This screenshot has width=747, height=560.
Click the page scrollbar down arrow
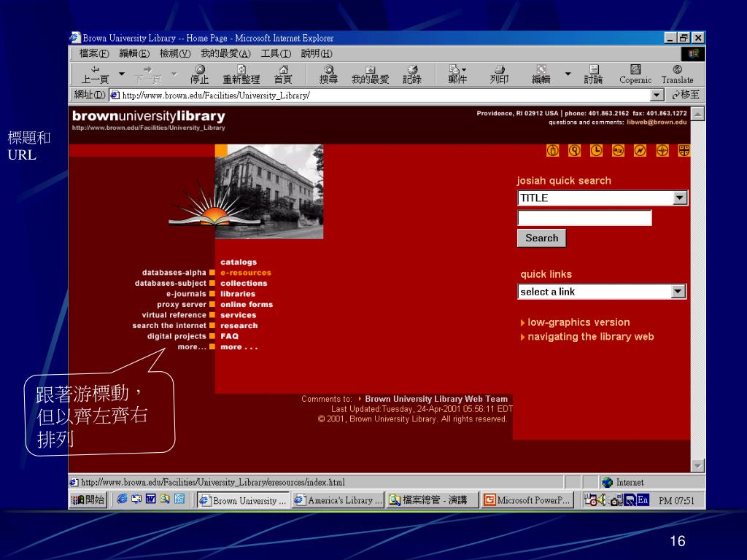pos(697,466)
